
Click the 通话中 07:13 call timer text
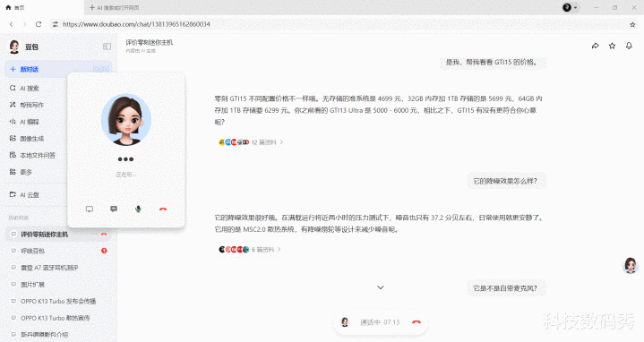tap(380, 322)
